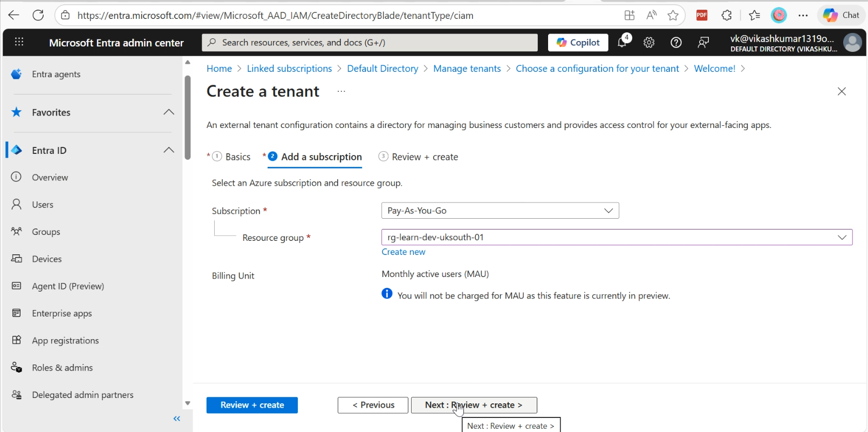Open the Subscription dropdown
868x432 pixels.
tap(500, 211)
